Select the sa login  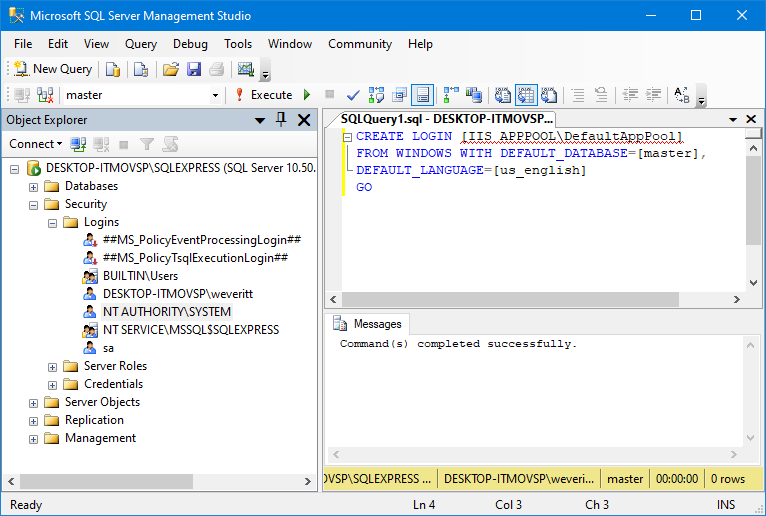pyautogui.click(x=108, y=348)
